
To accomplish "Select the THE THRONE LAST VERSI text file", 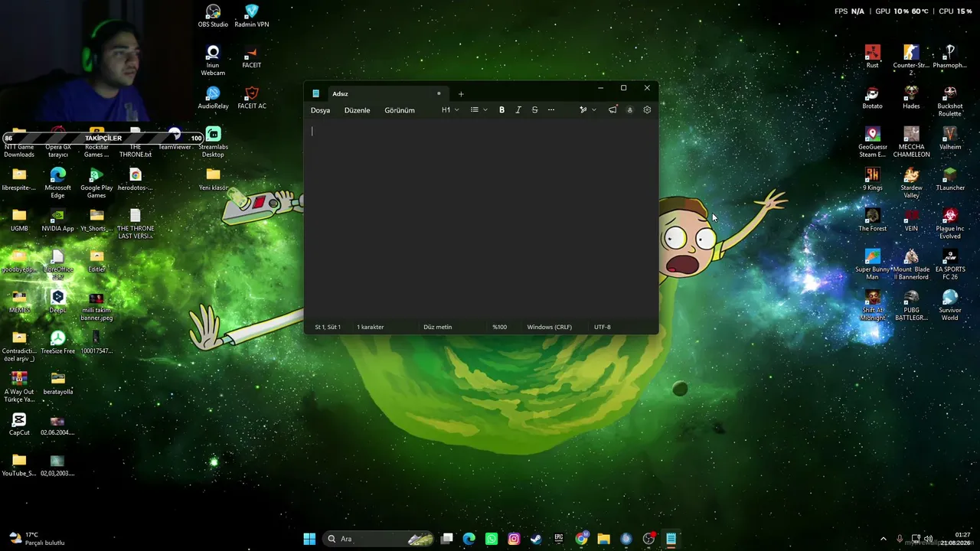I will 136,224.
